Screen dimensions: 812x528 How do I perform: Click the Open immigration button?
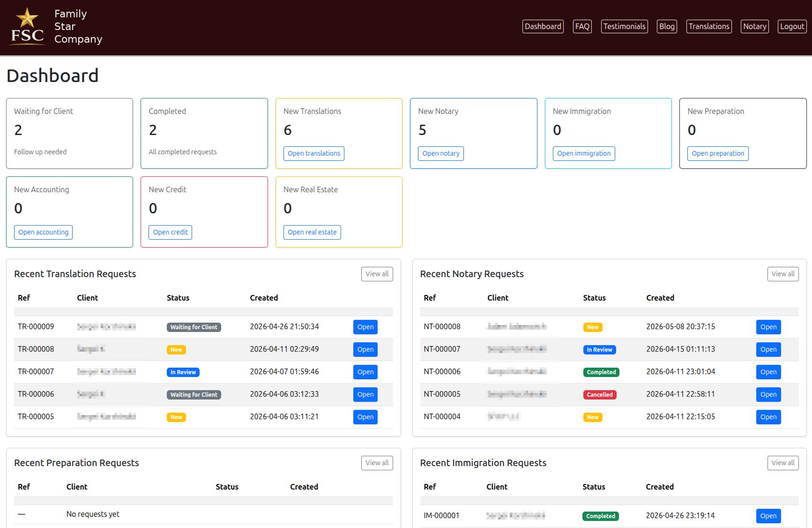pyautogui.click(x=584, y=153)
